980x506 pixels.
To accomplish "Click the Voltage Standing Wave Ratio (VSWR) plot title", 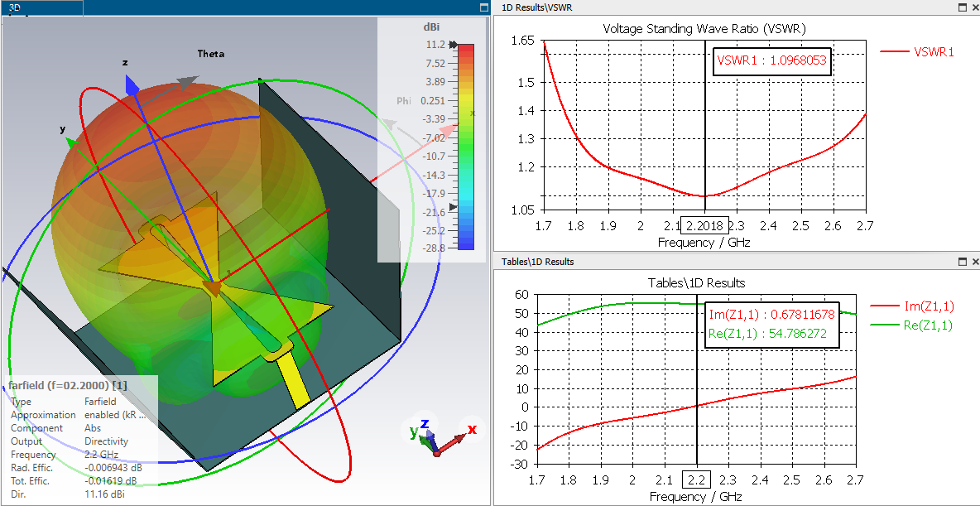I will coord(704,28).
